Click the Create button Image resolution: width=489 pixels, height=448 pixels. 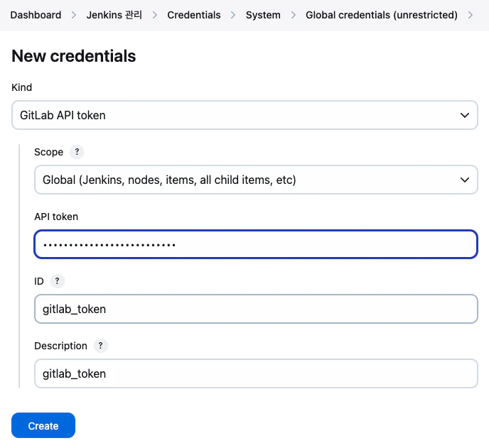43,425
